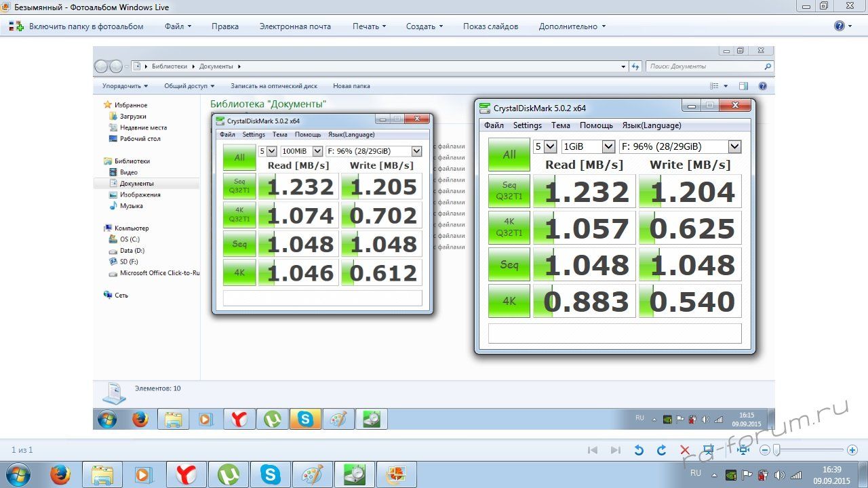Click 'All' button in CrystalDiskMark 1GiB window

(509, 155)
